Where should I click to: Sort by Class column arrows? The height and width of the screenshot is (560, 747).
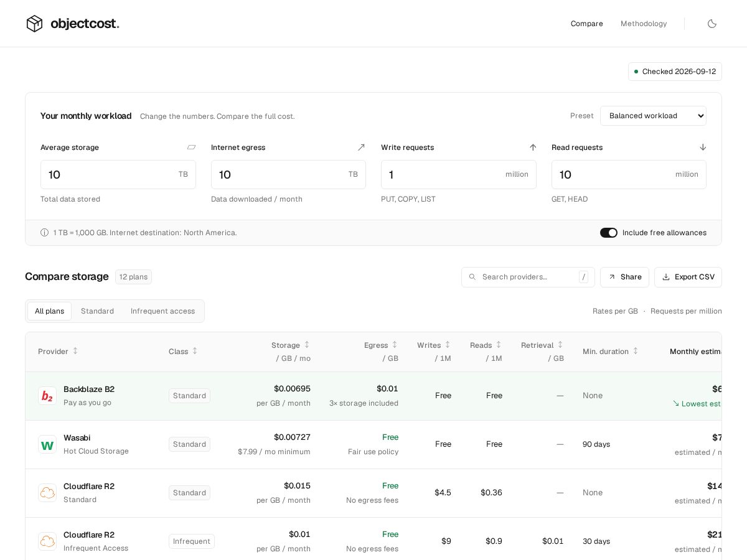pos(195,351)
